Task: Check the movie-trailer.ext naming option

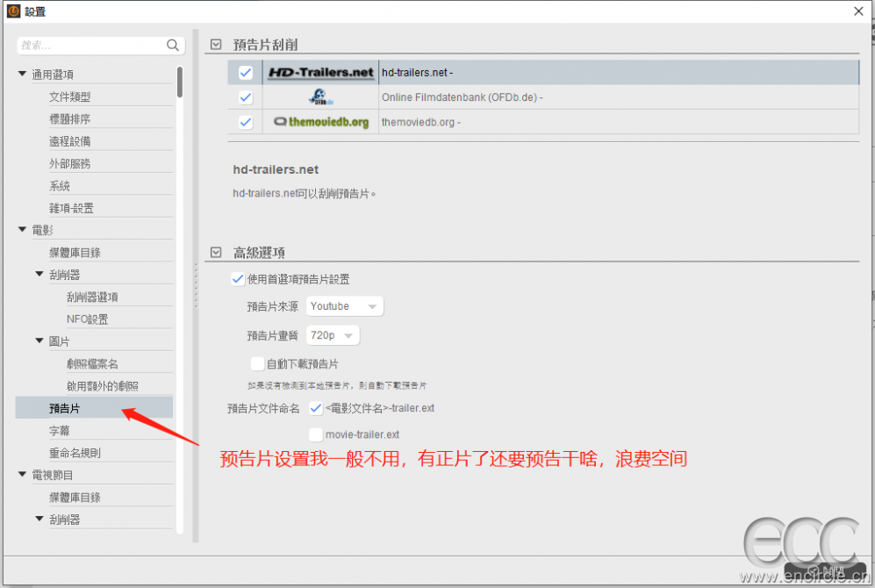Action: click(316, 434)
